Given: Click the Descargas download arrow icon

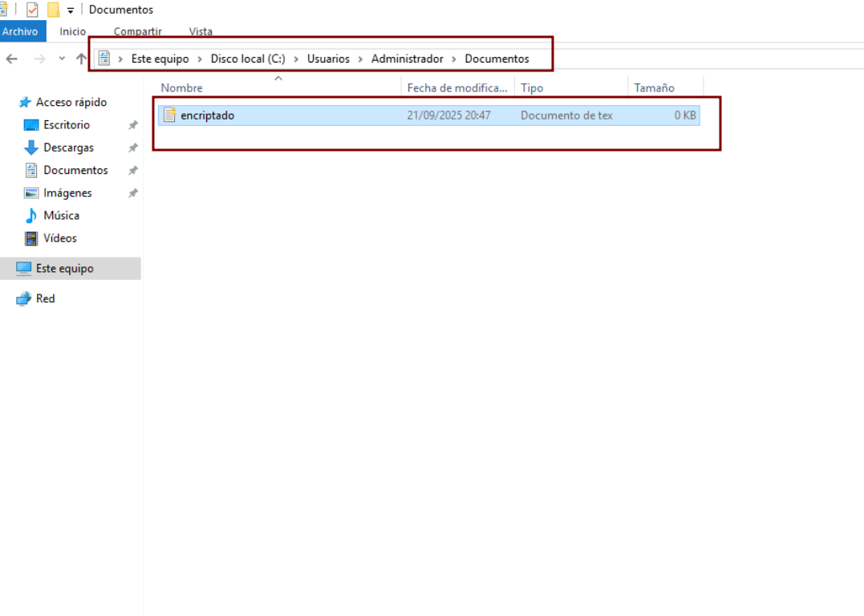Looking at the screenshot, I should tap(31, 147).
